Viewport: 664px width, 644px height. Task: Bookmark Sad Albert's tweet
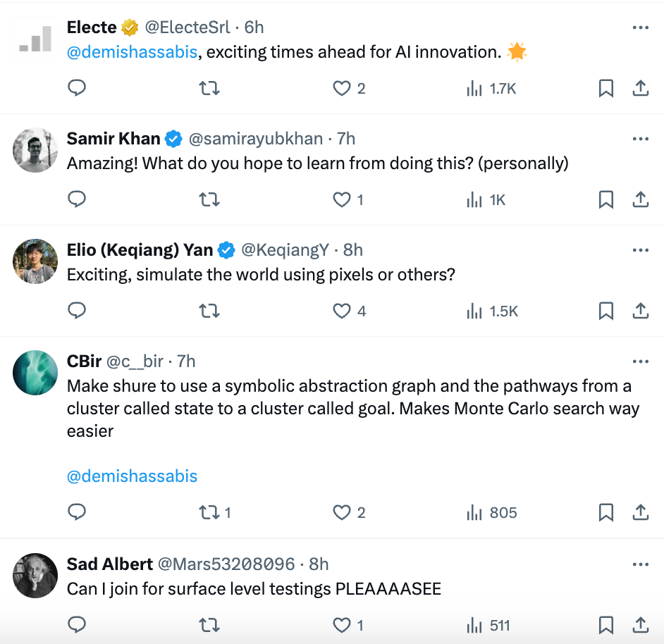coord(605,625)
